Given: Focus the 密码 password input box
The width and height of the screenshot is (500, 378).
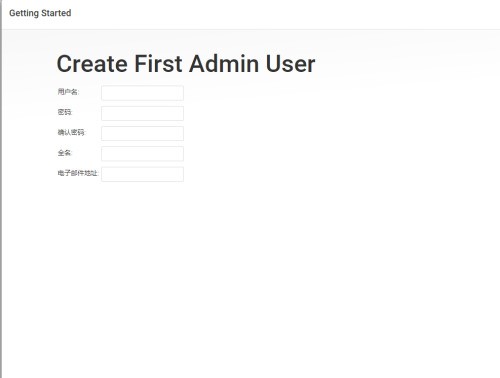Looking at the screenshot, I should [x=142, y=113].
